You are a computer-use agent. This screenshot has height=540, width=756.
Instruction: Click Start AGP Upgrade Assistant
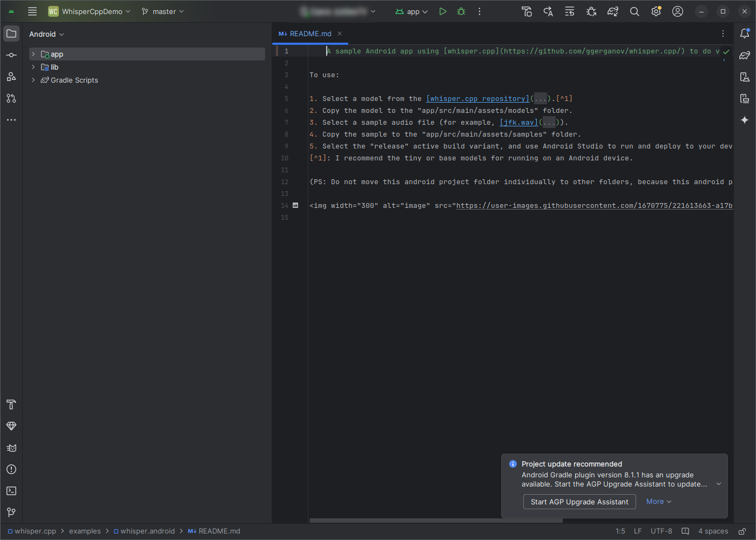coord(579,502)
